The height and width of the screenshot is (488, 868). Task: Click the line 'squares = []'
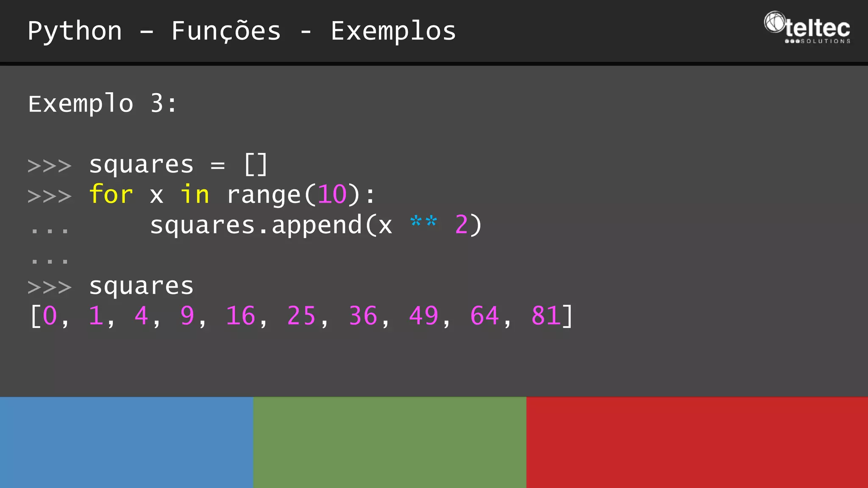(178, 165)
